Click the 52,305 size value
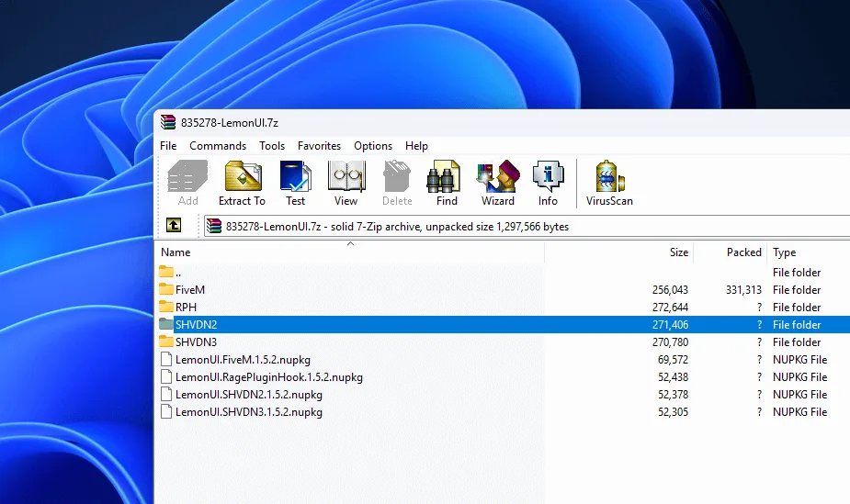This screenshot has height=504, width=850. 673,412
